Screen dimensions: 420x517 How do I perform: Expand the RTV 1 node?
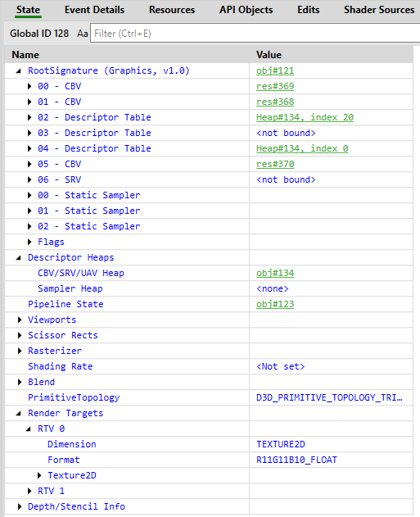[x=29, y=491]
